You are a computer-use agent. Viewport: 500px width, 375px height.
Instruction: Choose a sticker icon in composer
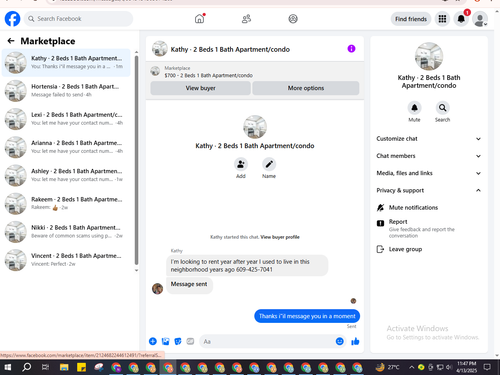178,341
